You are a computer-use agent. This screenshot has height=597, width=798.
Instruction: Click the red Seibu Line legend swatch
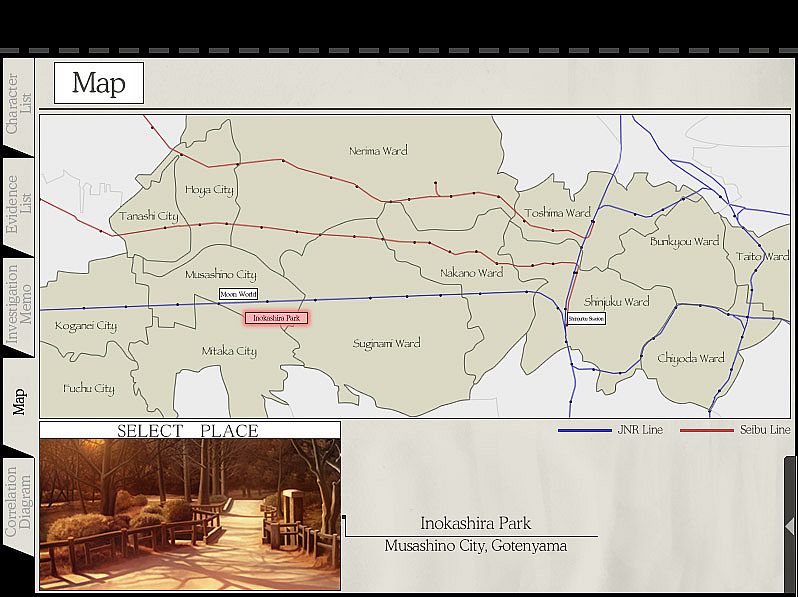[706, 430]
